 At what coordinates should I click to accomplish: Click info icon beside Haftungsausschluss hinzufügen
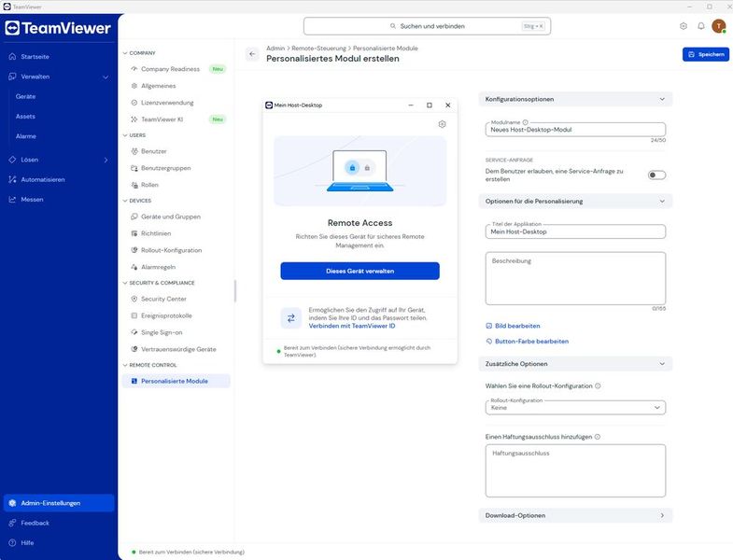click(x=598, y=437)
